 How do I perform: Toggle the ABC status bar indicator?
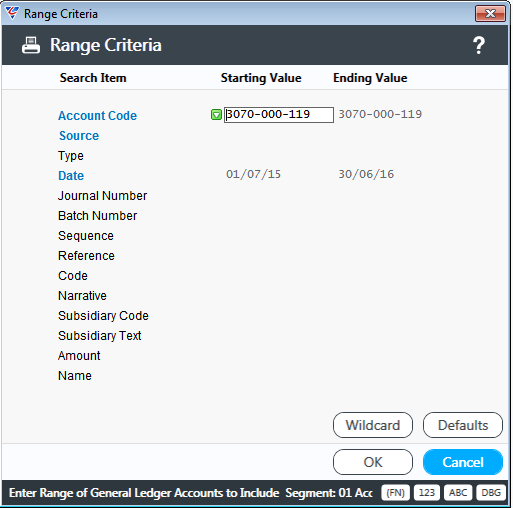(x=458, y=493)
